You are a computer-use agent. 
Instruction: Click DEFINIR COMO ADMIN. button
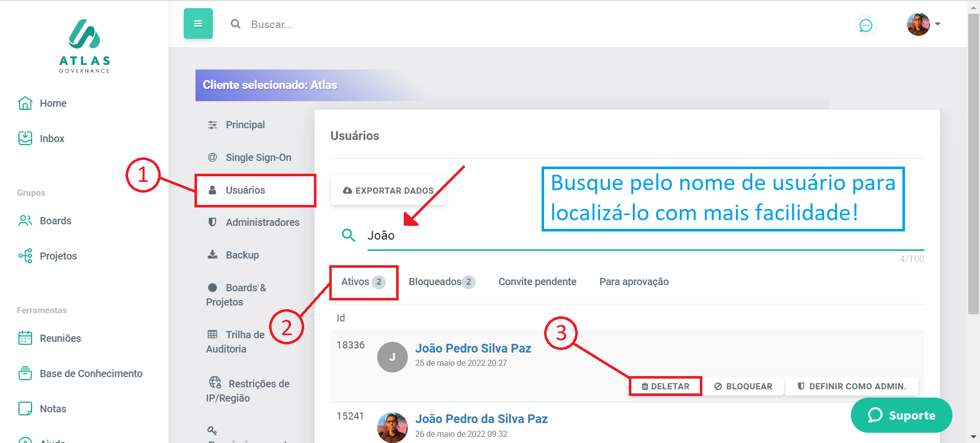[x=851, y=386]
